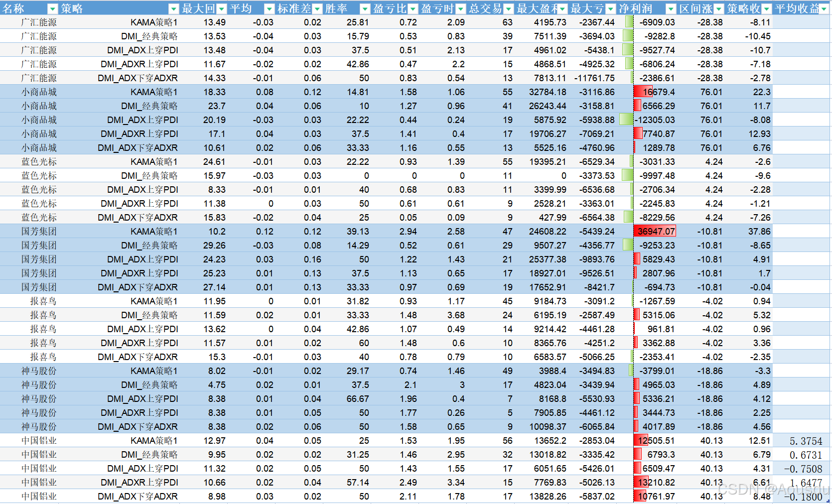Image resolution: width=832 pixels, height=504 pixels.
Task: Click the win rate cell 39.13
Action: coord(347,232)
